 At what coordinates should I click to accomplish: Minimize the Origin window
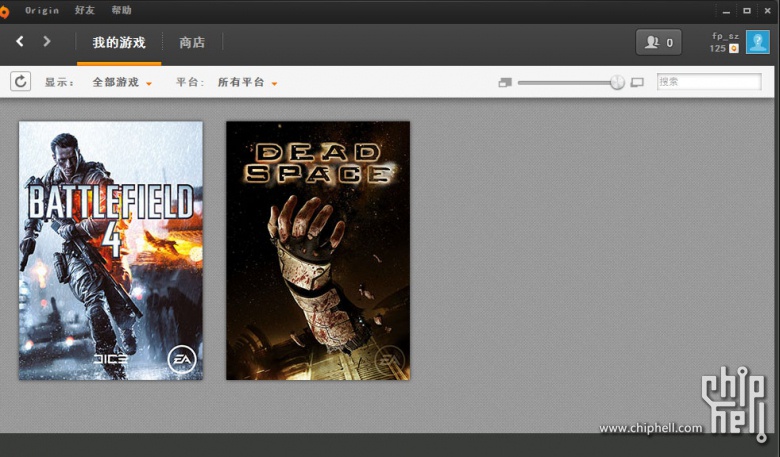[726, 11]
